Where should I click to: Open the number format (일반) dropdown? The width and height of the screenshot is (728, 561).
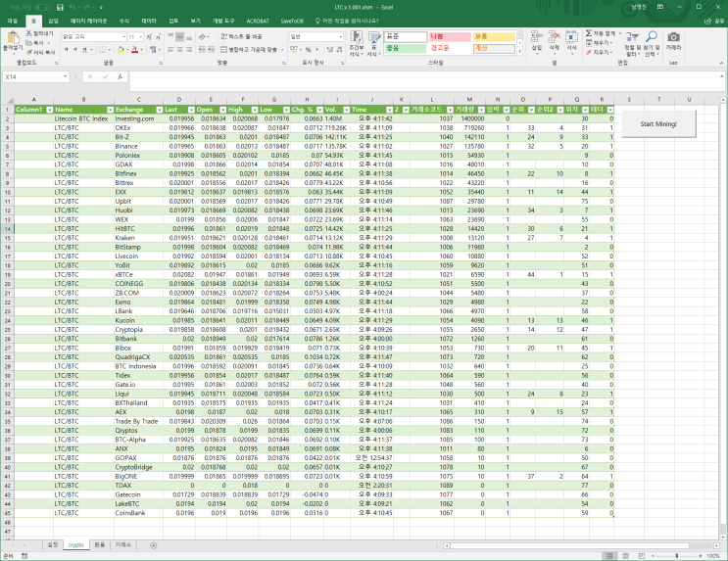[340, 36]
